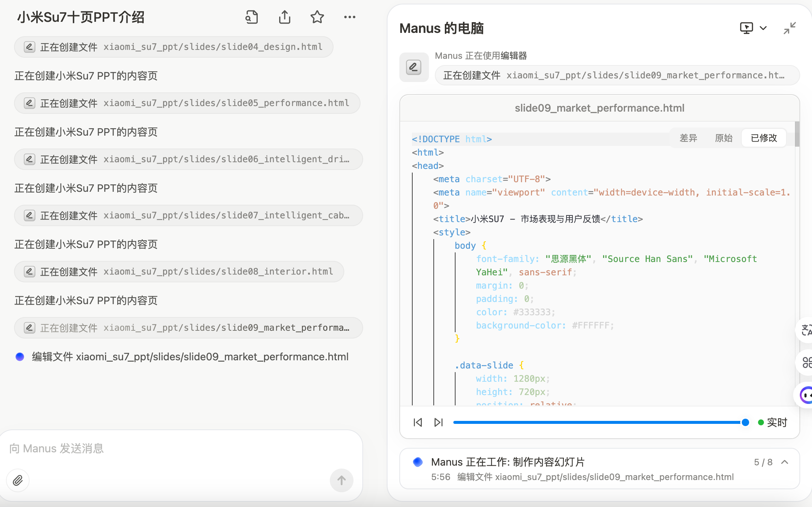The width and height of the screenshot is (812, 507).
Task: Click the monitor view icon in Manus computer panel
Action: coord(746,28)
